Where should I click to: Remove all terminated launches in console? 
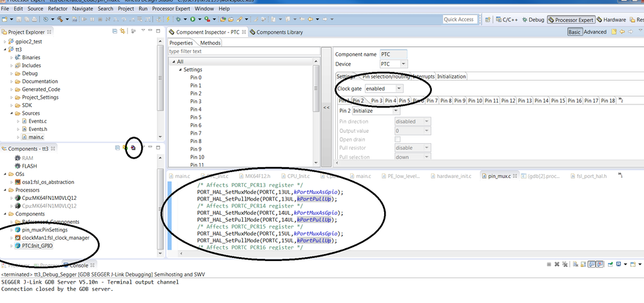coord(565,264)
